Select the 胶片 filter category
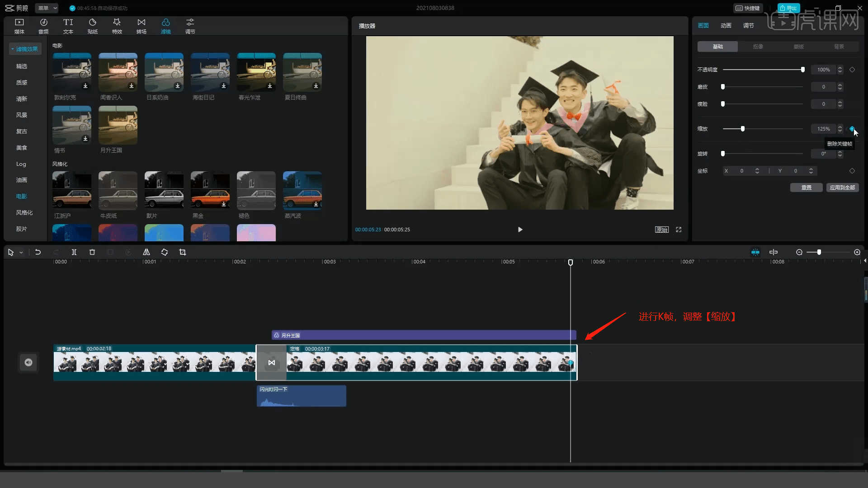This screenshot has width=868, height=488. click(22, 229)
